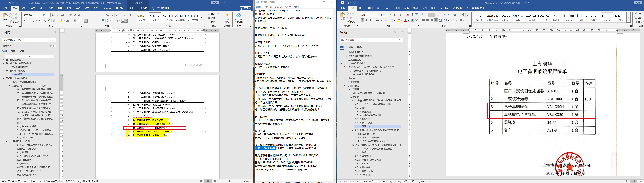Click search magnifier in right navigation pane
Viewport: 644px width, 183px height.
pos(400,40)
